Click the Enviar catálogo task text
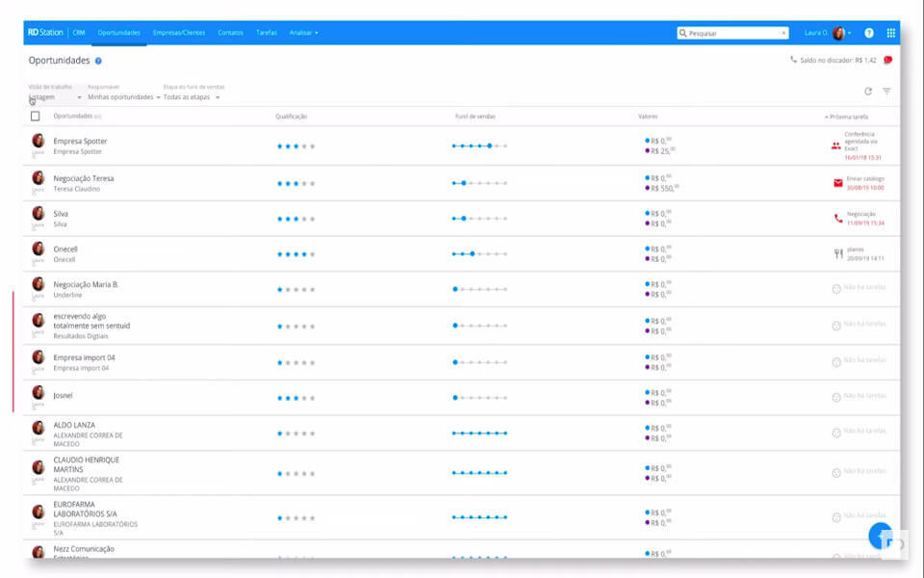The width and height of the screenshot is (924, 578). click(x=865, y=179)
